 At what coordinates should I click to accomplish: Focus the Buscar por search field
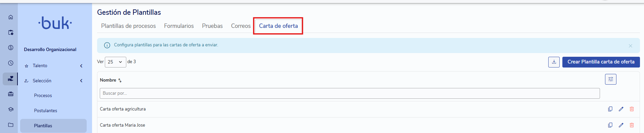[x=350, y=93]
